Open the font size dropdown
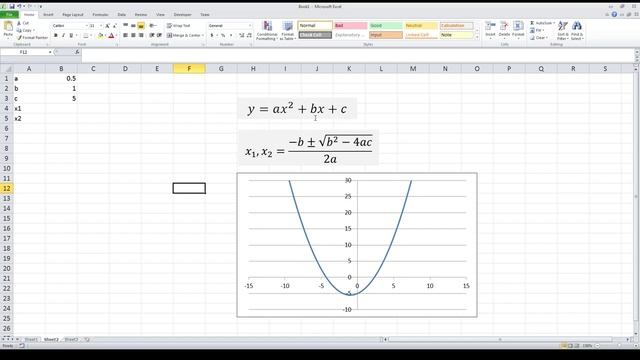 click(x=101, y=26)
